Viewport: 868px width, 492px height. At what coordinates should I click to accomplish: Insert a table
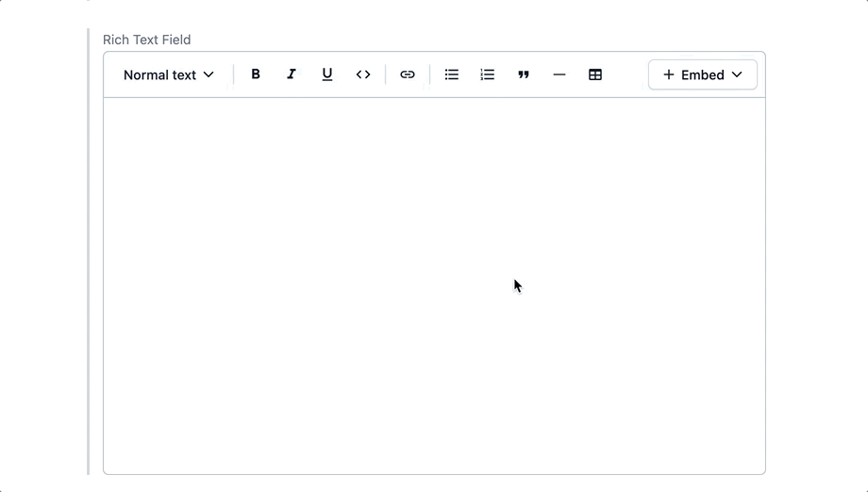(x=595, y=74)
